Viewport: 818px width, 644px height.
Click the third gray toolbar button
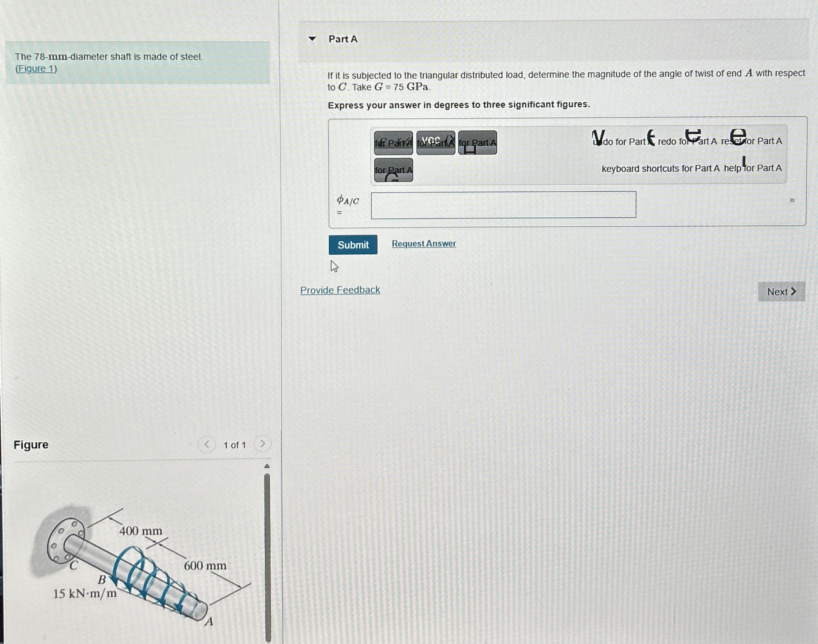(477, 143)
